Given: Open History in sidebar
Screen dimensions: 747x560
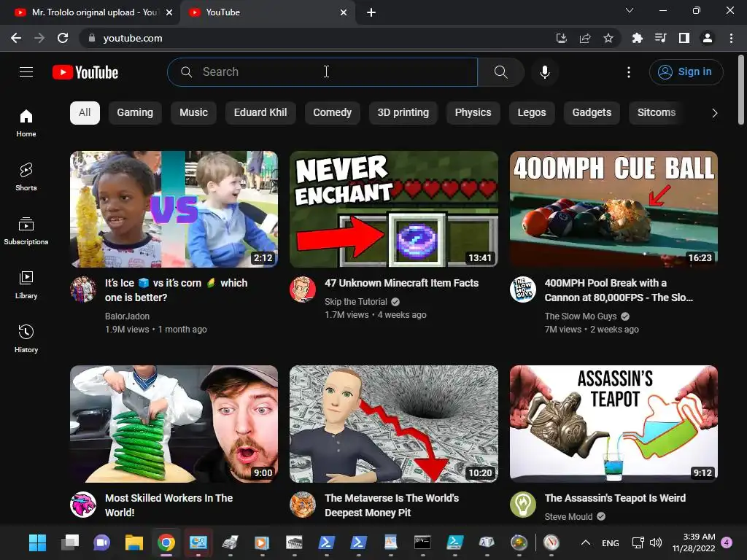Looking at the screenshot, I should (x=26, y=338).
